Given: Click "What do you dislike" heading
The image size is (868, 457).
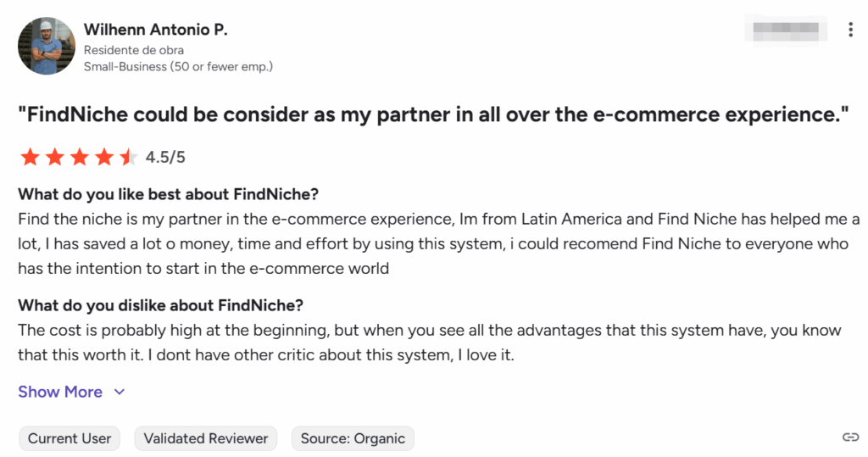Looking at the screenshot, I should (x=160, y=305).
